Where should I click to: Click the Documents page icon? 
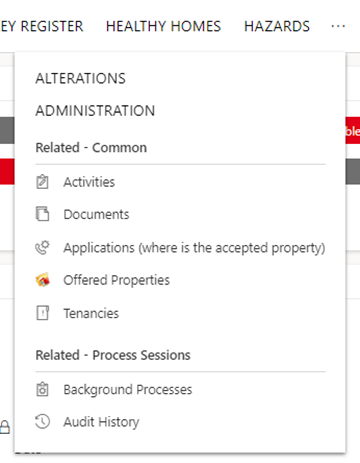[42, 214]
